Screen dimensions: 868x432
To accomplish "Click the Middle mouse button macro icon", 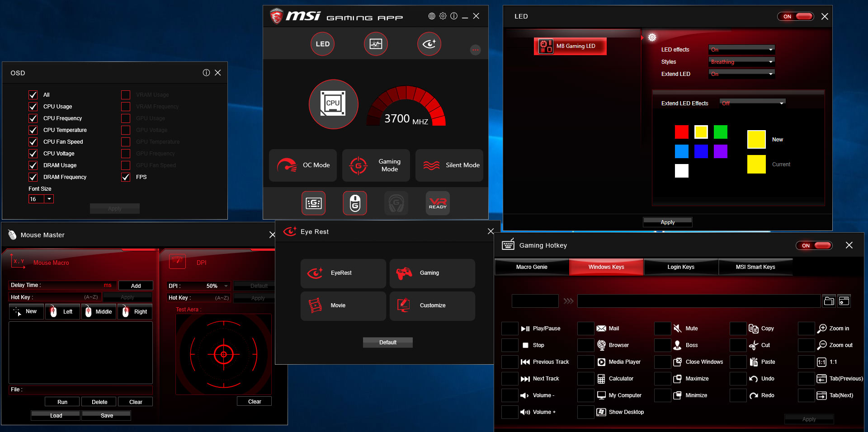I will click(99, 312).
